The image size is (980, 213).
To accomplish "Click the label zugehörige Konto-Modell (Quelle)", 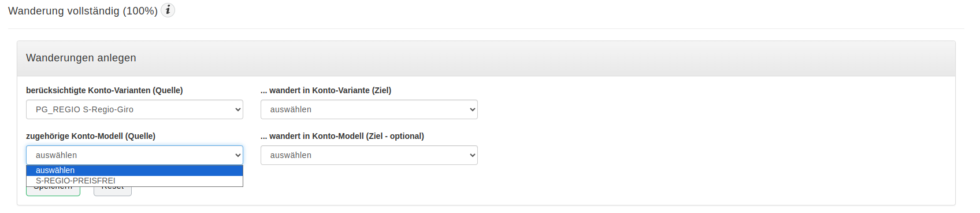I will [91, 136].
